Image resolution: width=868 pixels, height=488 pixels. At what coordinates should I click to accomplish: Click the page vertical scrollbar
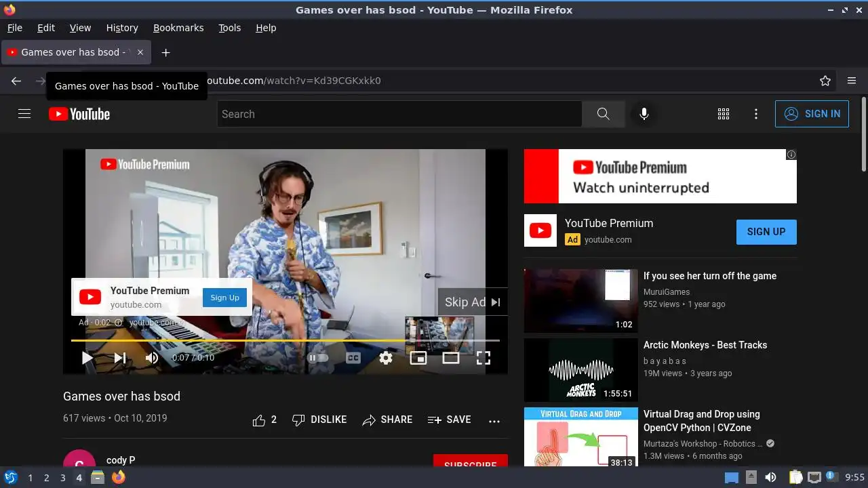863,136
